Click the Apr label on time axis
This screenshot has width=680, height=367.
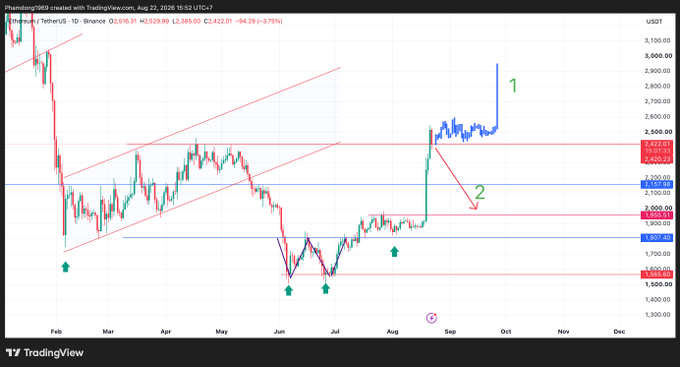(166, 331)
